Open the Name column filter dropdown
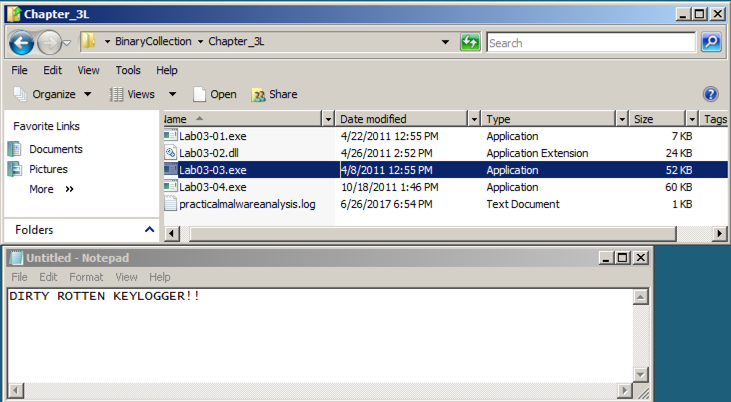This screenshot has width=731, height=402. pyautogui.click(x=328, y=119)
